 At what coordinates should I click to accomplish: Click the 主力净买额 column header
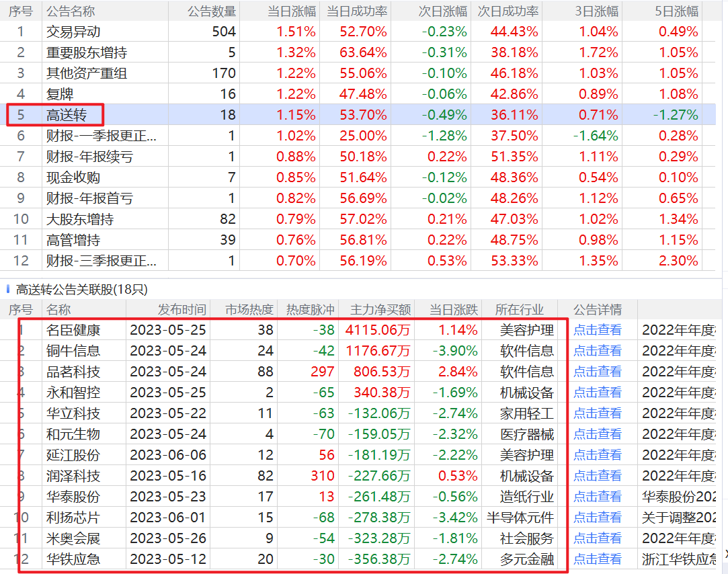380,309
